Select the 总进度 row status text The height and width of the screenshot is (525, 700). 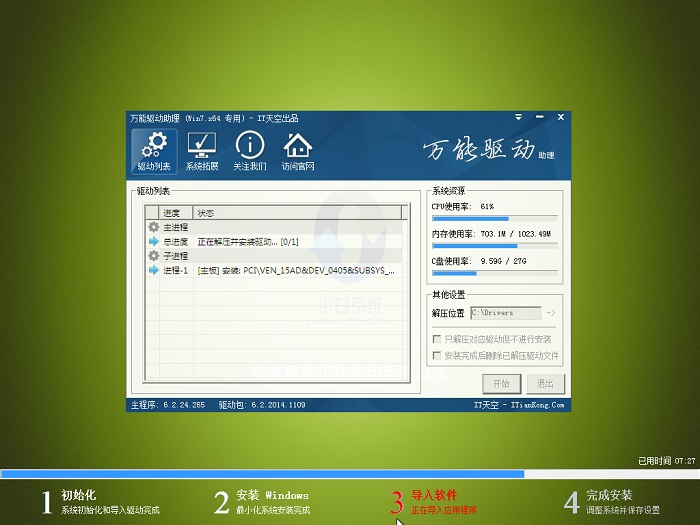[248, 242]
